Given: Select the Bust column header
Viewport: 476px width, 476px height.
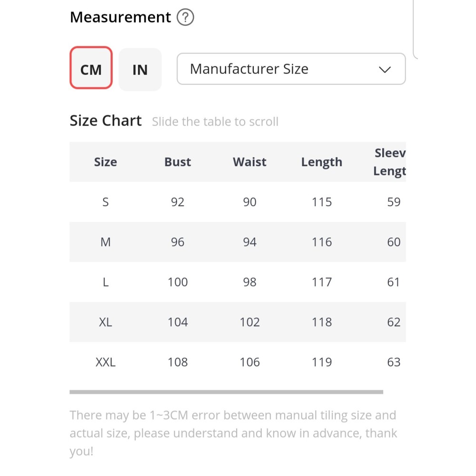Looking at the screenshot, I should point(178,162).
